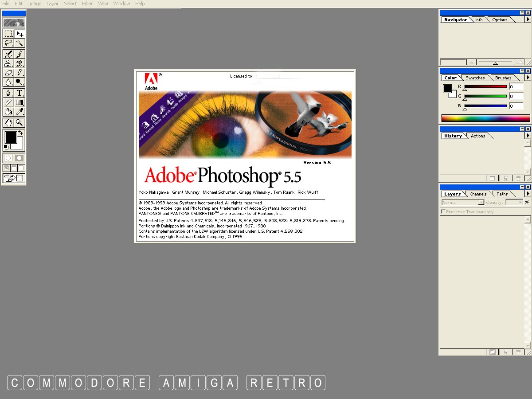Select the Rectangular Marquee tool
Viewport: 532px width, 399px height.
point(8,34)
